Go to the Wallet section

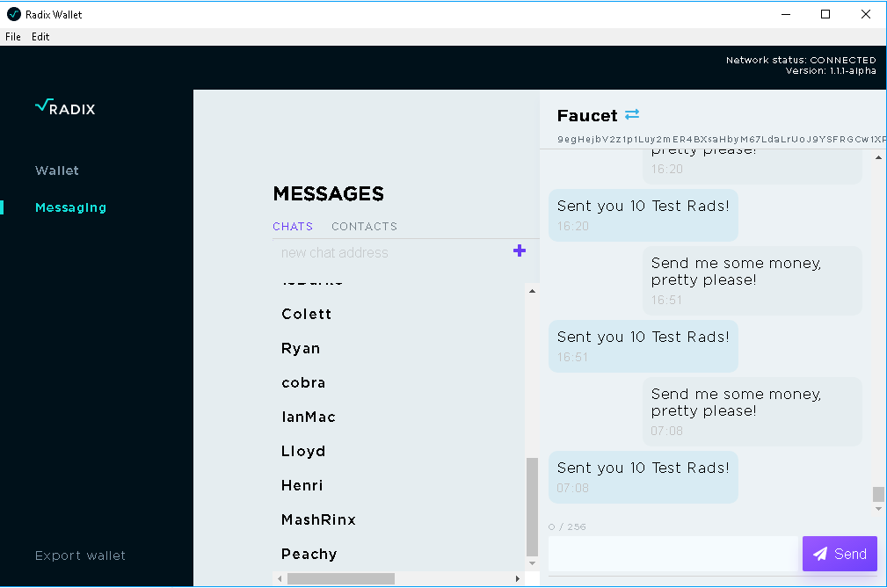(56, 171)
